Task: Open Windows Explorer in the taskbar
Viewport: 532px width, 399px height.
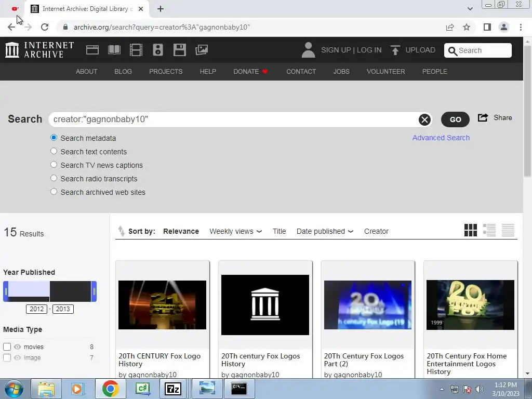Action: [x=46, y=389]
